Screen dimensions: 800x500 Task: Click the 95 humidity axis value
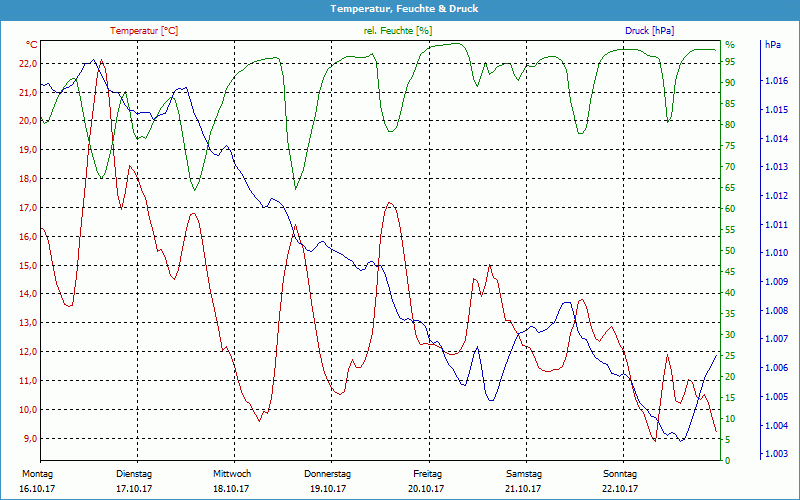pyautogui.click(x=730, y=62)
